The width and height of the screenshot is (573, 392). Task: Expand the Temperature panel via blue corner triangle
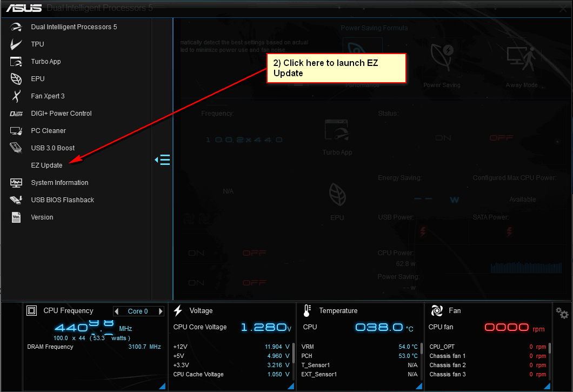click(x=419, y=386)
